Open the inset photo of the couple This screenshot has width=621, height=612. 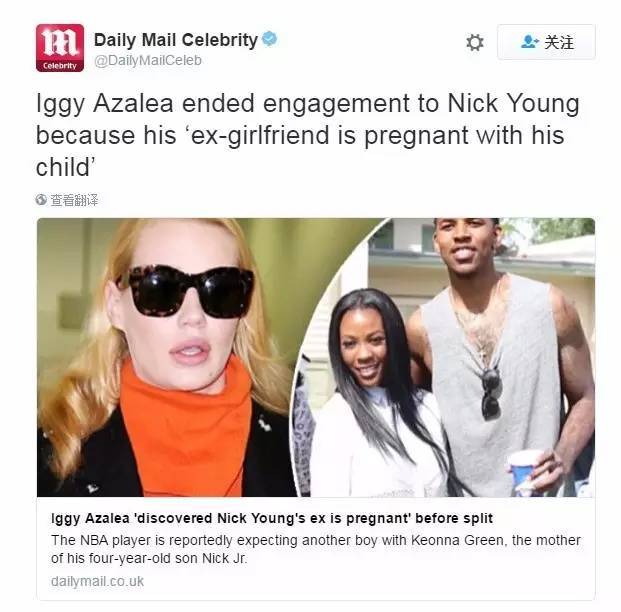(x=443, y=357)
